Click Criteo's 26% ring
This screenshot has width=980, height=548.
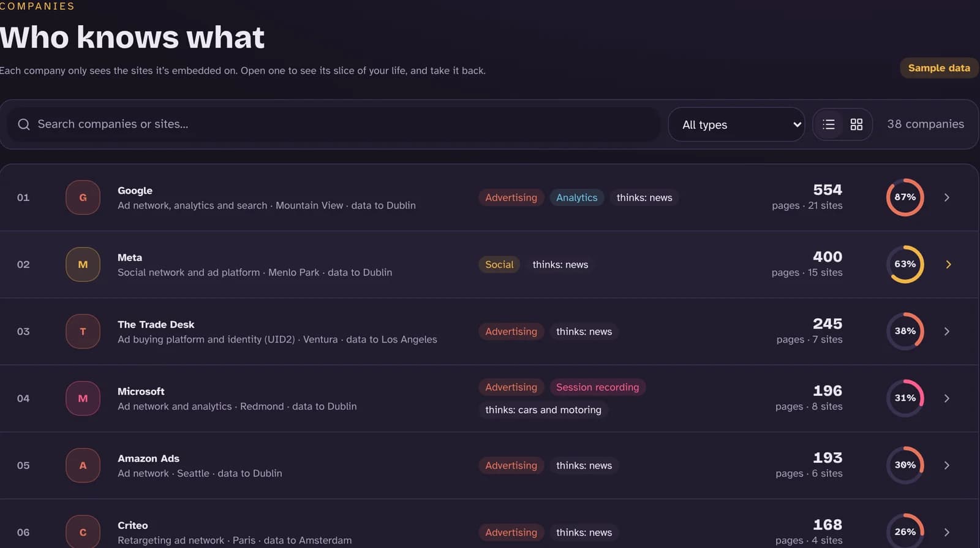coord(905,531)
